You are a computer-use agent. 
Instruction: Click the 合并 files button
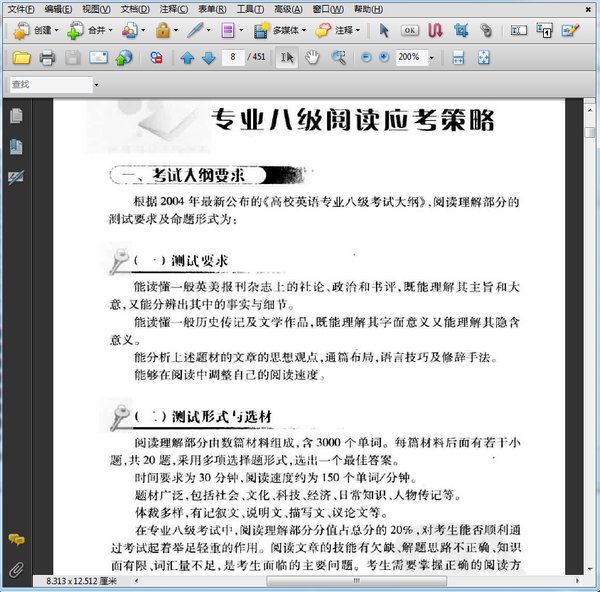[86, 30]
